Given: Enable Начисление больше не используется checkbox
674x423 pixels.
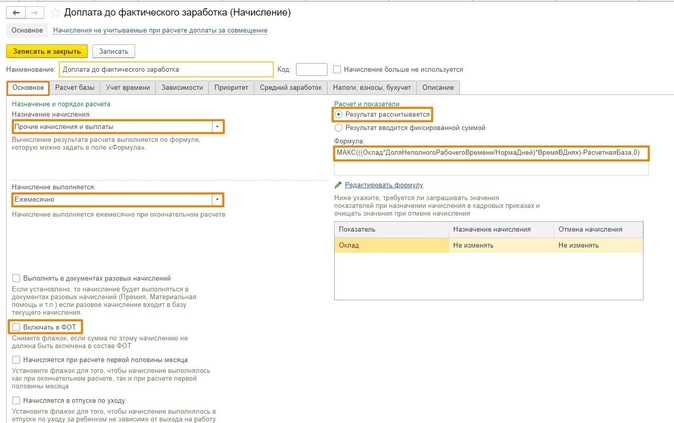Looking at the screenshot, I should click(x=336, y=70).
